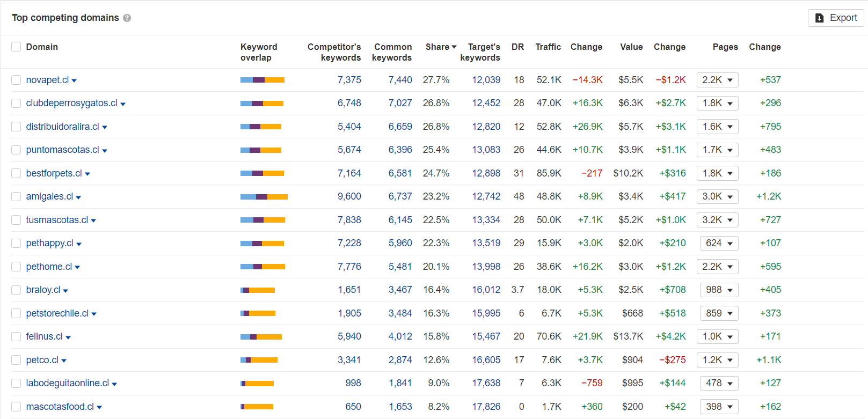The width and height of the screenshot is (868, 419).
Task: Sort by Target's keywords column header
Action: click(480, 52)
